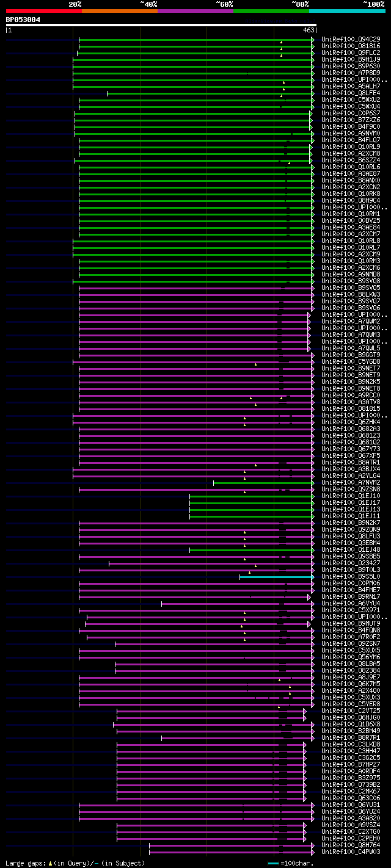
Task: Click the cyan segment of the identity legend
Action: click(347, 11)
